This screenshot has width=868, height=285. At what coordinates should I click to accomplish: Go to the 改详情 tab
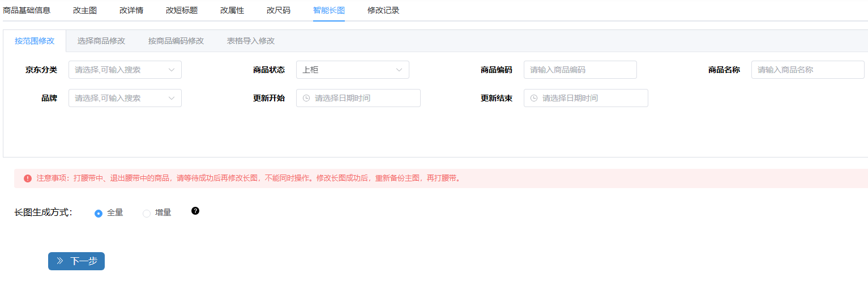[131, 10]
